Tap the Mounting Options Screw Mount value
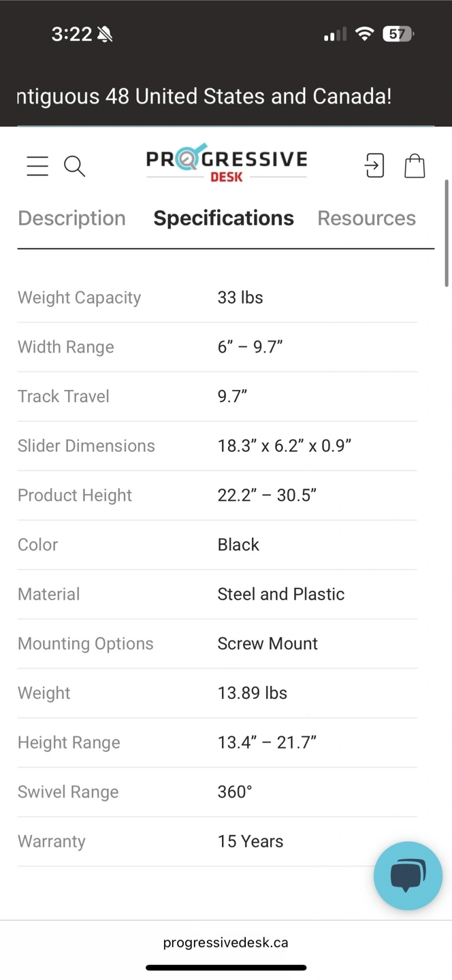 (268, 643)
